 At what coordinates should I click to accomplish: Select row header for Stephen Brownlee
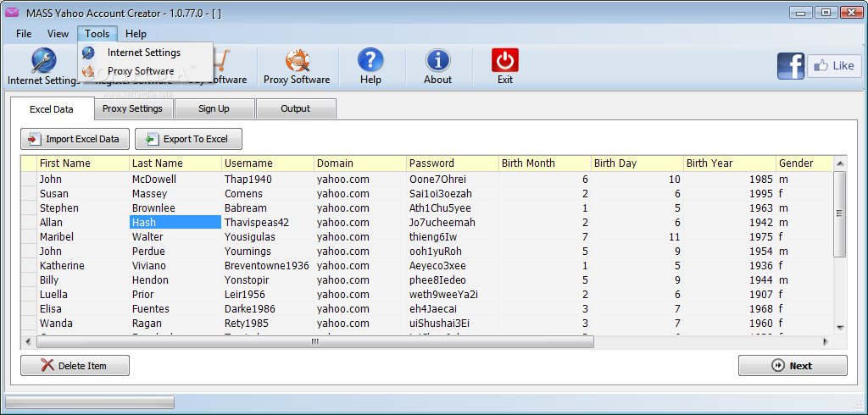[x=30, y=208]
